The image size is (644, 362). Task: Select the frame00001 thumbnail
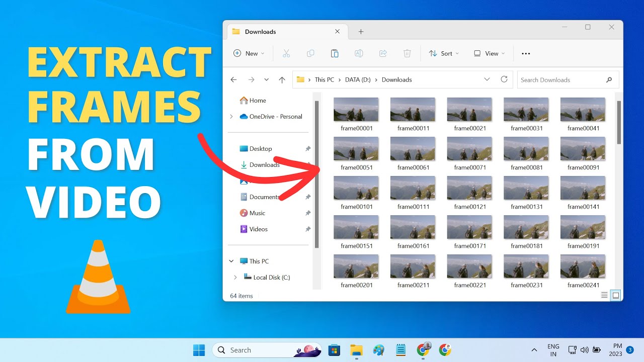click(x=356, y=110)
